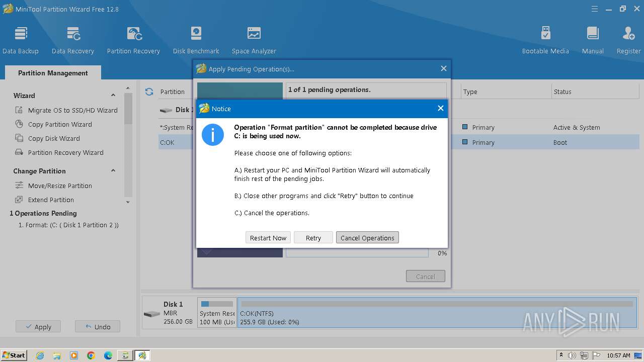Refresh the partition list
Image resolution: width=644 pixels, height=362 pixels.
pyautogui.click(x=149, y=92)
